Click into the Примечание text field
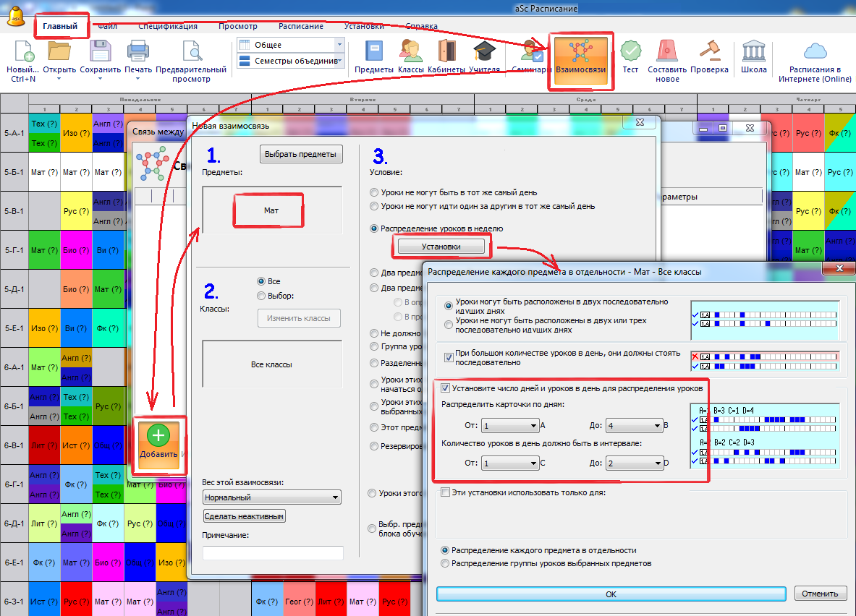Viewport: 856px width, 616px height. point(273,553)
